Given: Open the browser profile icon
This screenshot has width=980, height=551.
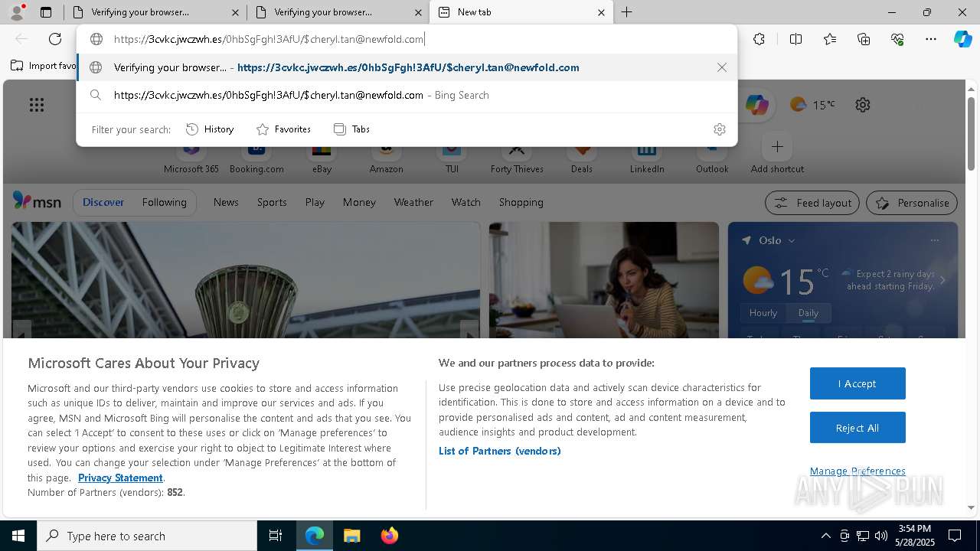Looking at the screenshot, I should tap(17, 12).
